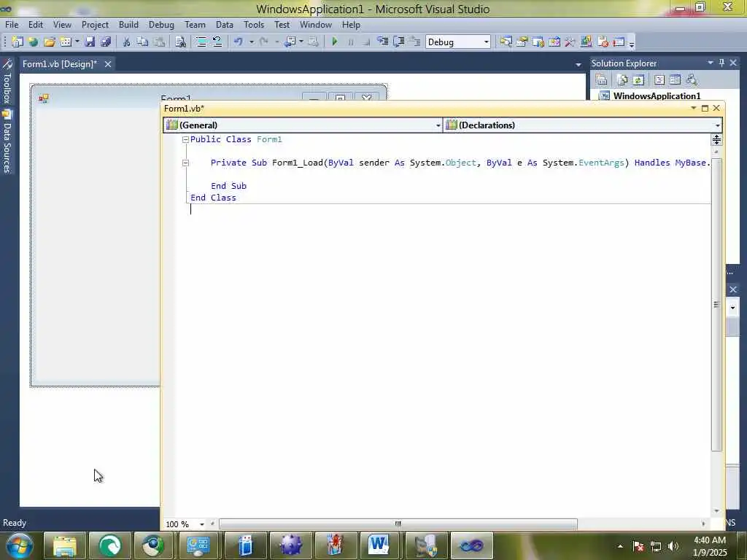Image resolution: width=747 pixels, height=560 pixels.
Task: Click the Cut scissors icon
Action: point(126,42)
